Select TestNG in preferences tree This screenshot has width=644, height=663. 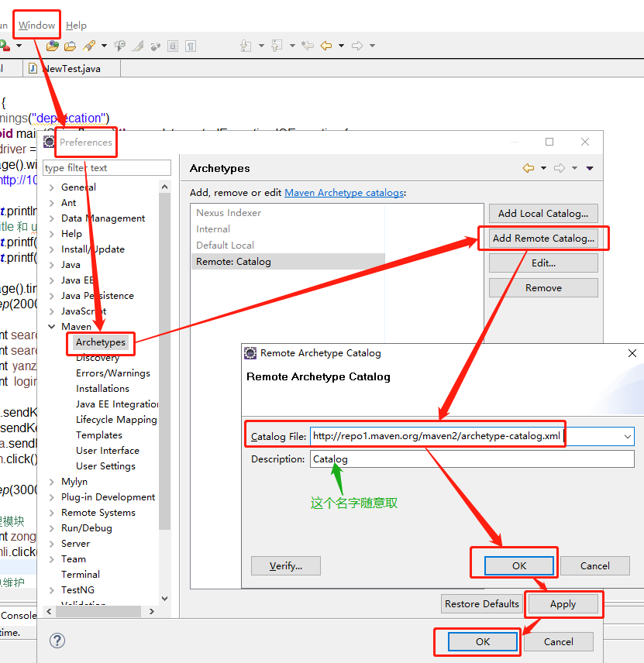click(x=77, y=590)
